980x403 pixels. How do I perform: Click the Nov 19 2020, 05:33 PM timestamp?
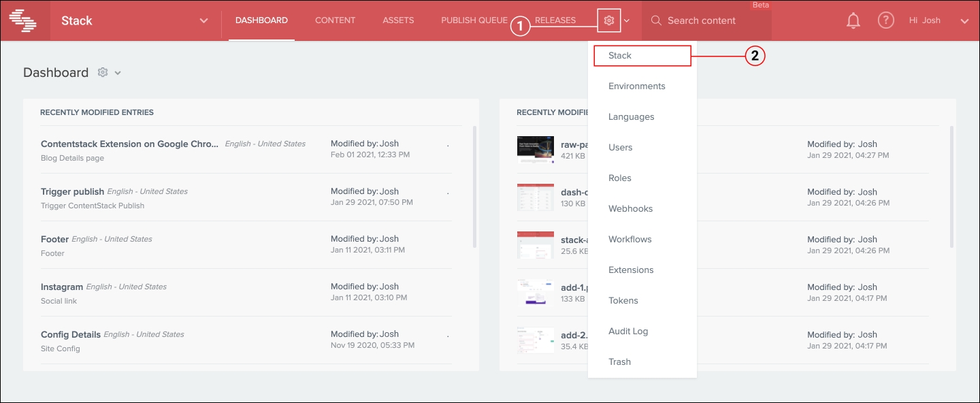[x=372, y=346]
